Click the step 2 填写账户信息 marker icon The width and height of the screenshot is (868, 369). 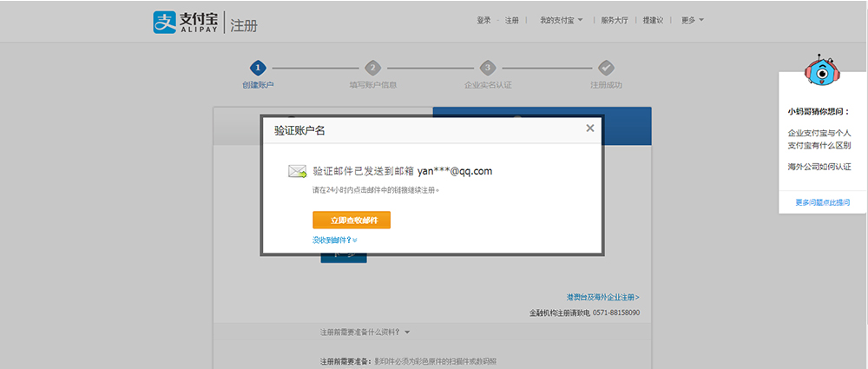coord(372,68)
